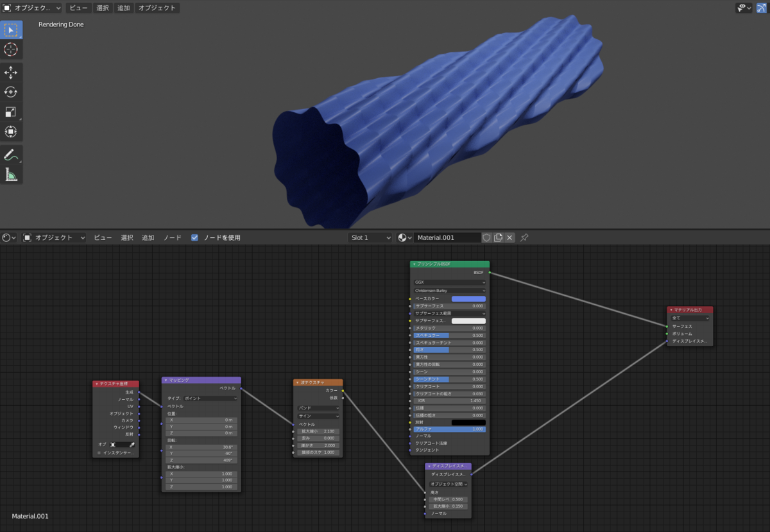Toggle viewport gizmo display icon
The height and width of the screenshot is (532, 770).
[x=761, y=8]
